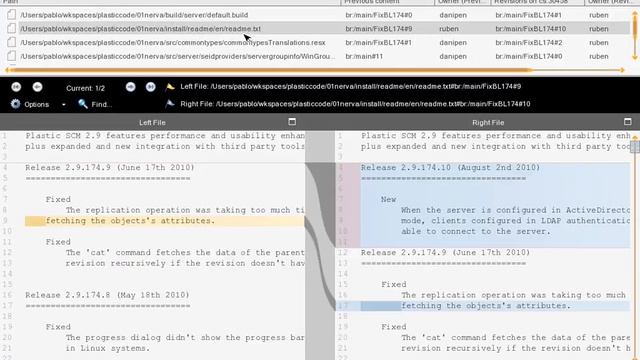Click right line able to connect to the server.
The image size is (640, 360).
point(476,231)
